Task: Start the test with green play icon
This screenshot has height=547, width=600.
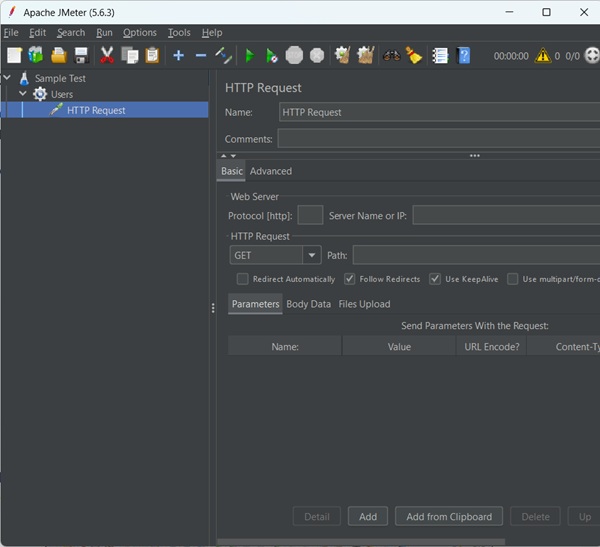Action: (x=249, y=56)
